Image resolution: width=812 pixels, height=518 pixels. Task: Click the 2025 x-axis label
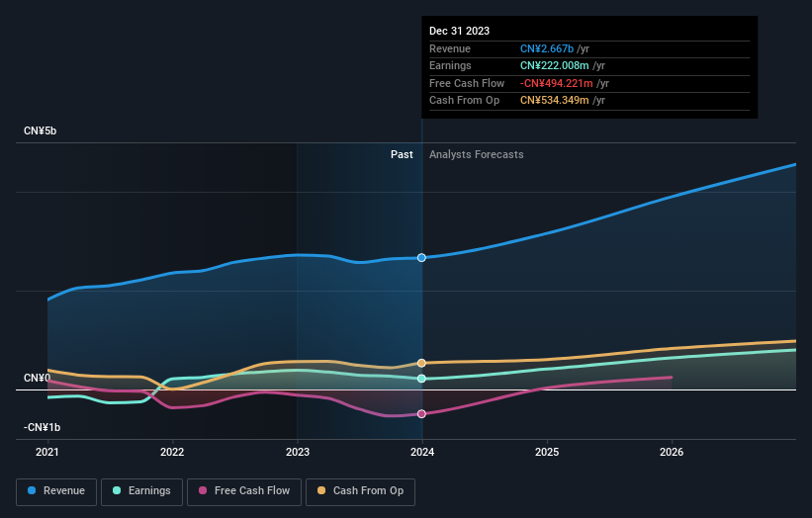(x=547, y=453)
